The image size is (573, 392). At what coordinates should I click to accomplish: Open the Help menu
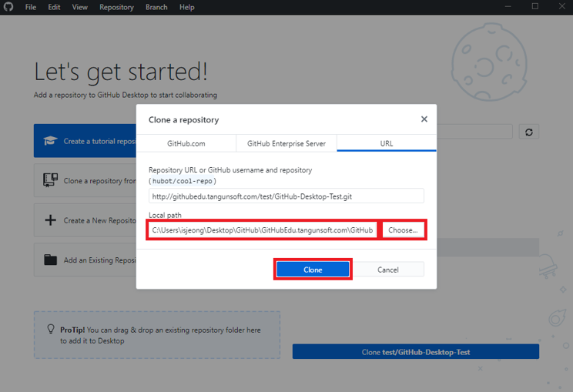pyautogui.click(x=186, y=7)
